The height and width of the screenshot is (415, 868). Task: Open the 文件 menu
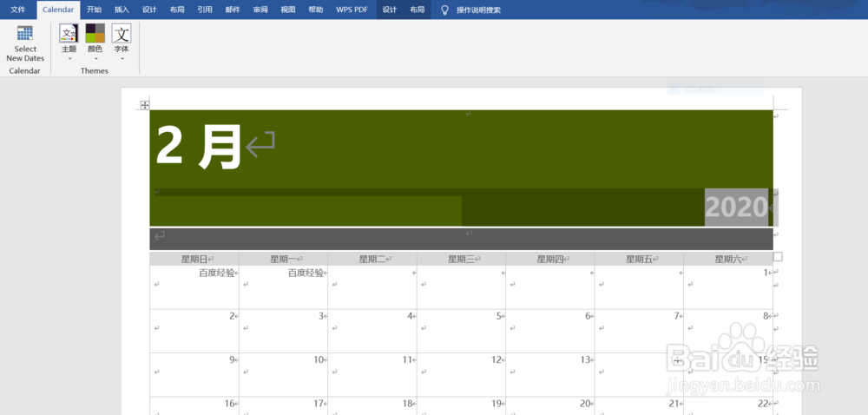click(17, 10)
